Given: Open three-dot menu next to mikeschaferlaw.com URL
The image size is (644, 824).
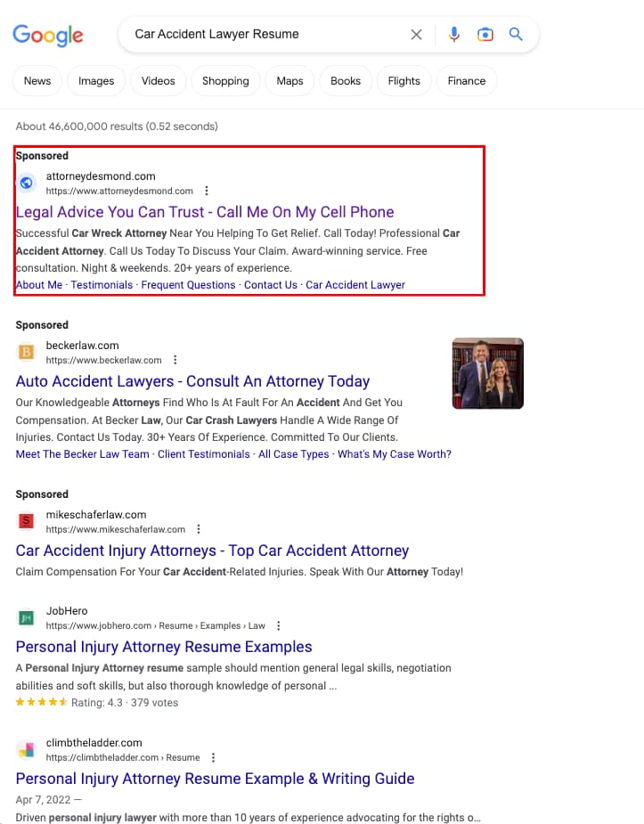Looking at the screenshot, I should pyautogui.click(x=199, y=529).
